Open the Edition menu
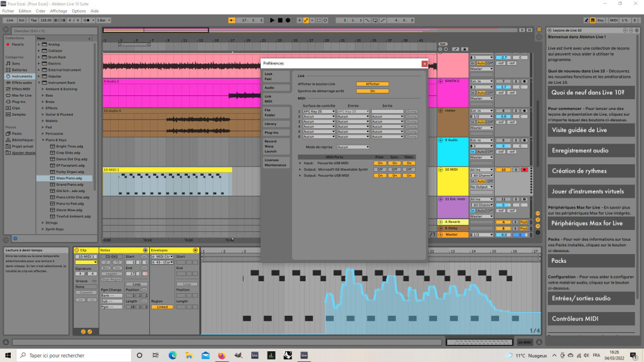Image resolution: width=644 pixels, height=362 pixels. [25, 11]
